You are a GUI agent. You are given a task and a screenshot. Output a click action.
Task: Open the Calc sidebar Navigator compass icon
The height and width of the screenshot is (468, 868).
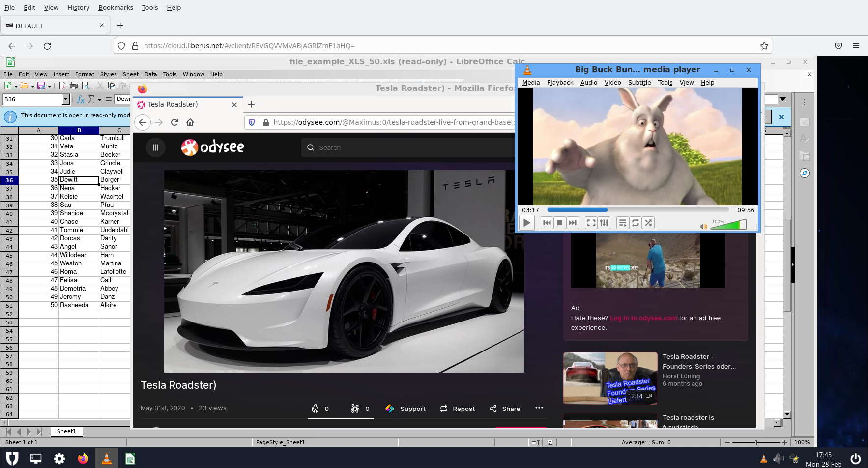click(804, 173)
